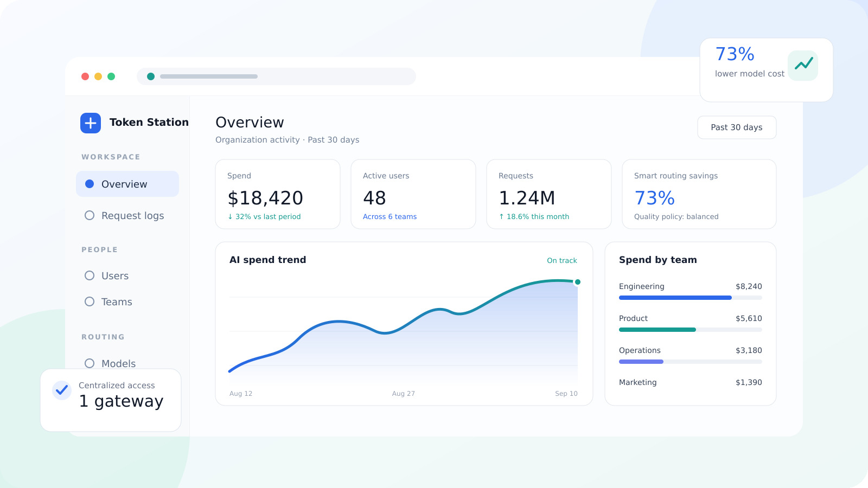This screenshot has height=488, width=868.
Task: Open the Spend stat card
Action: pyautogui.click(x=278, y=194)
